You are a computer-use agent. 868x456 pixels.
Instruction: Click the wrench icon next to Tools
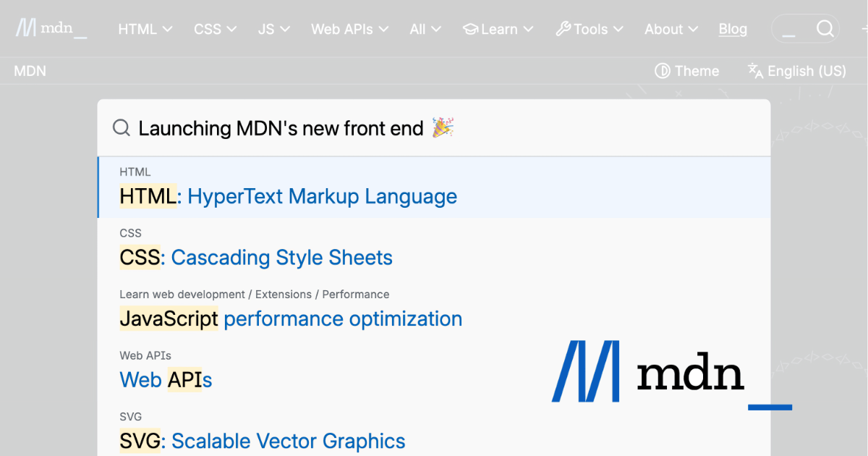(563, 29)
